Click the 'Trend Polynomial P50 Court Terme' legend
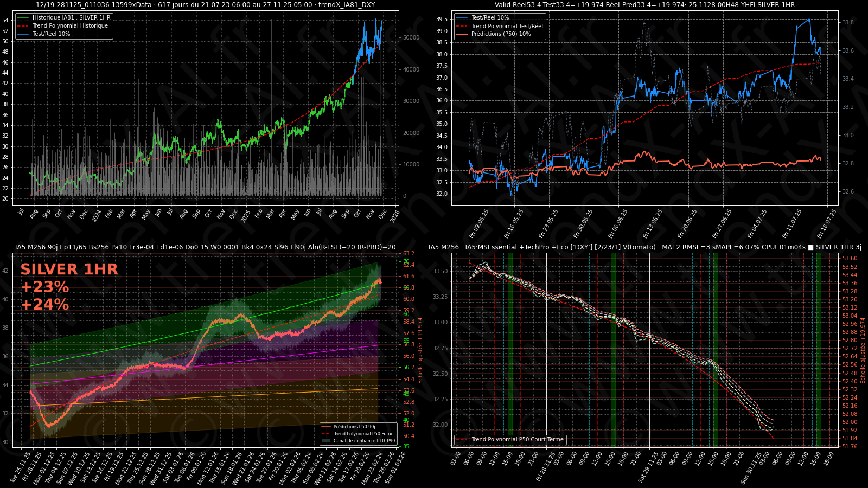Image resolution: width=868 pixels, height=488 pixels. point(517,440)
